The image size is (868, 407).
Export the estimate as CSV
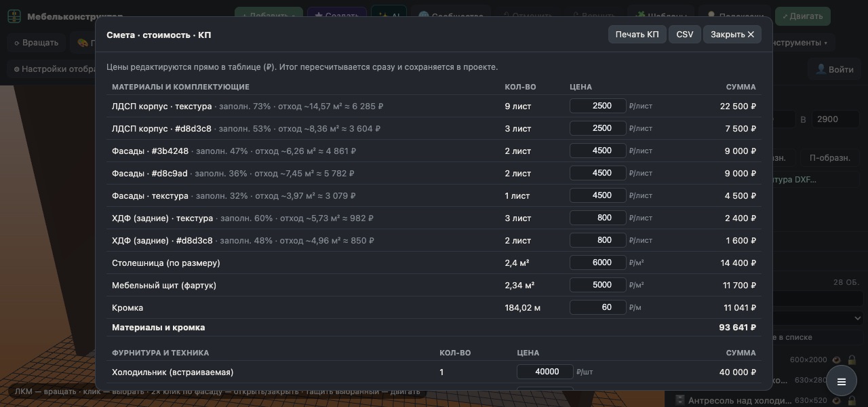tap(685, 35)
